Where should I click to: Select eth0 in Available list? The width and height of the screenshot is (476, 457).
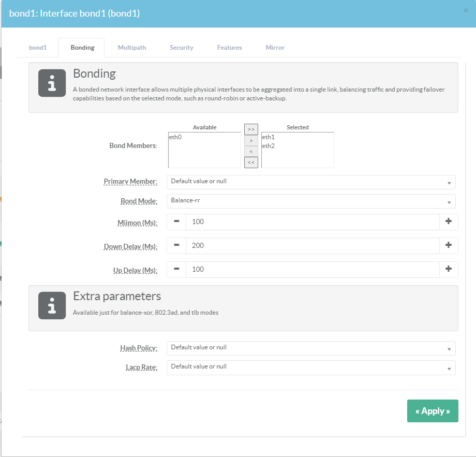point(175,138)
